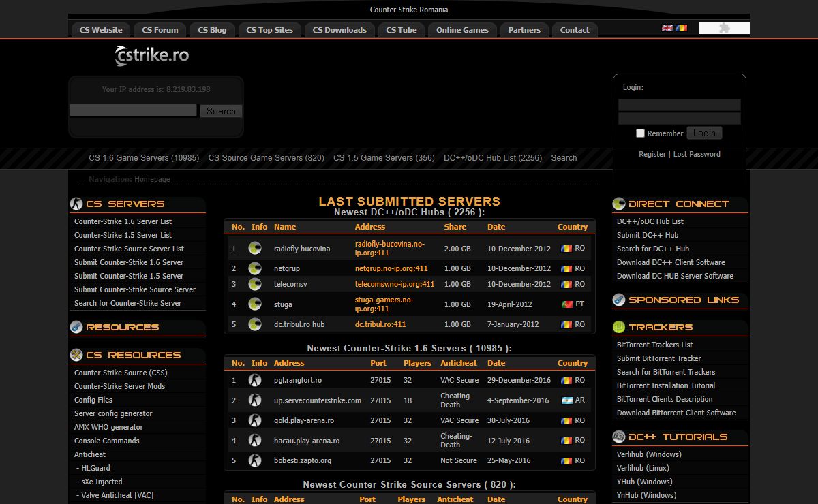818x504 pixels.
Task: Click the Sponsored Links section icon
Action: point(619,300)
